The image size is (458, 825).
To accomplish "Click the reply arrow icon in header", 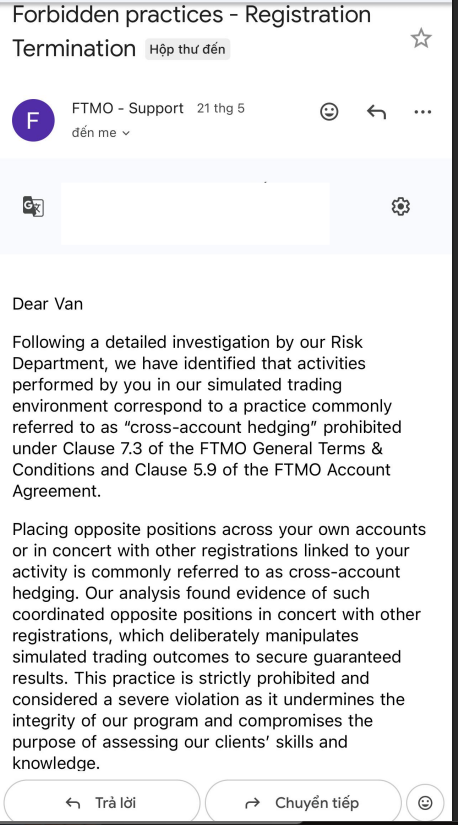I will tap(376, 112).
